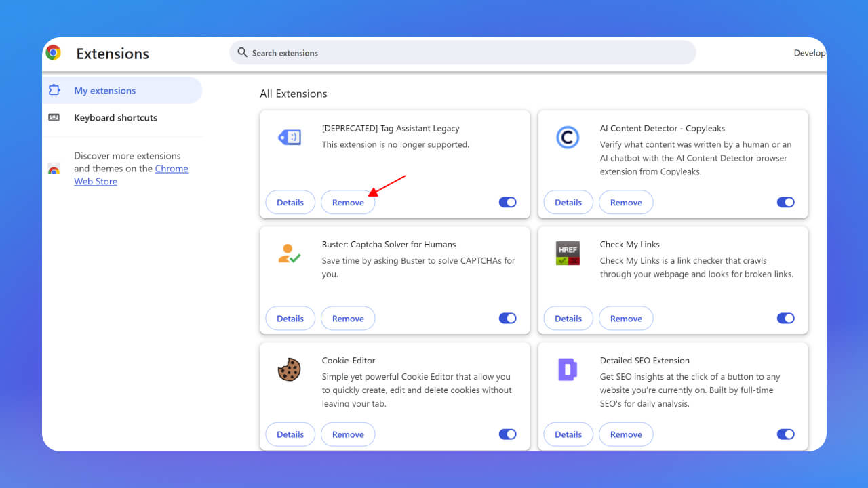Disable the Check My Links toggle
Viewport: 868px width, 488px height.
[x=786, y=318]
